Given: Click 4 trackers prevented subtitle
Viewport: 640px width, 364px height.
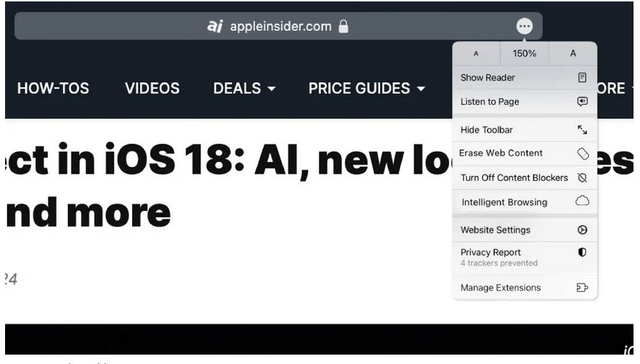Looking at the screenshot, I should click(x=498, y=263).
